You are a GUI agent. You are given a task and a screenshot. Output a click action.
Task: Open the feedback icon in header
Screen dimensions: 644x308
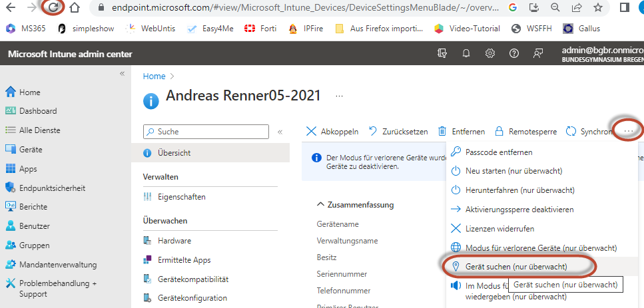pos(538,54)
